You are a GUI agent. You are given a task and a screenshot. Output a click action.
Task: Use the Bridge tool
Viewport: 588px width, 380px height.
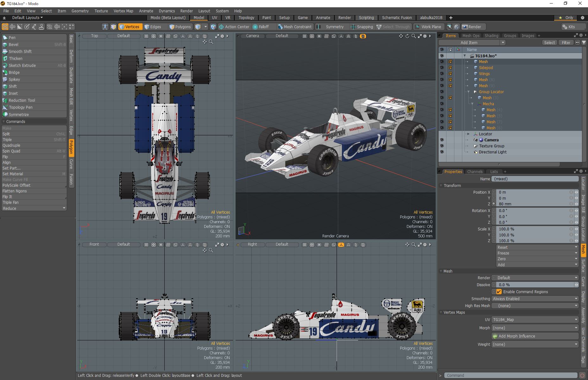coord(34,72)
